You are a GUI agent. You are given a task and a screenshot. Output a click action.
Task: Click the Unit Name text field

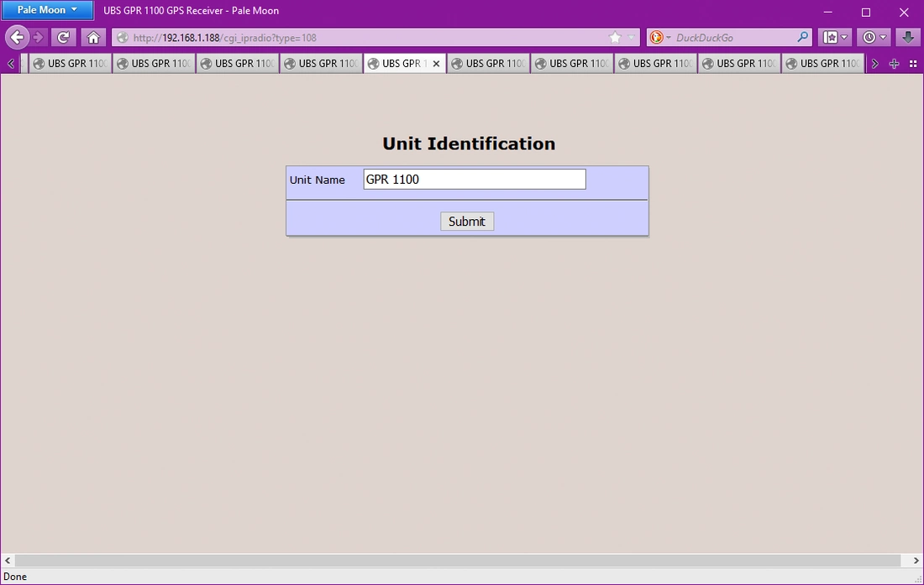pos(475,180)
